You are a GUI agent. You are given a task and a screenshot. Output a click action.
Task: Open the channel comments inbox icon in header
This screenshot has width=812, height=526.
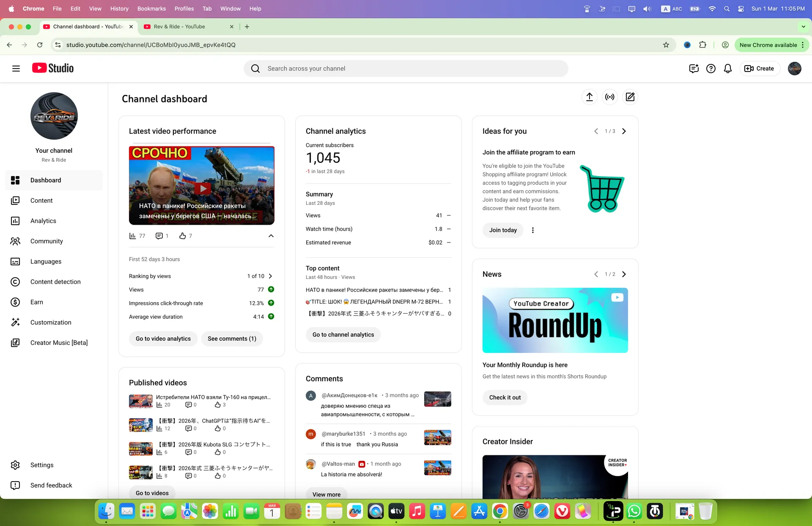[x=694, y=69]
